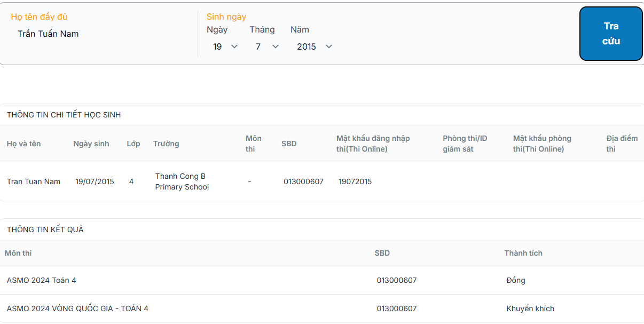Open the Ngày day dropdown
The width and height of the screenshot is (644, 324).
coord(224,47)
